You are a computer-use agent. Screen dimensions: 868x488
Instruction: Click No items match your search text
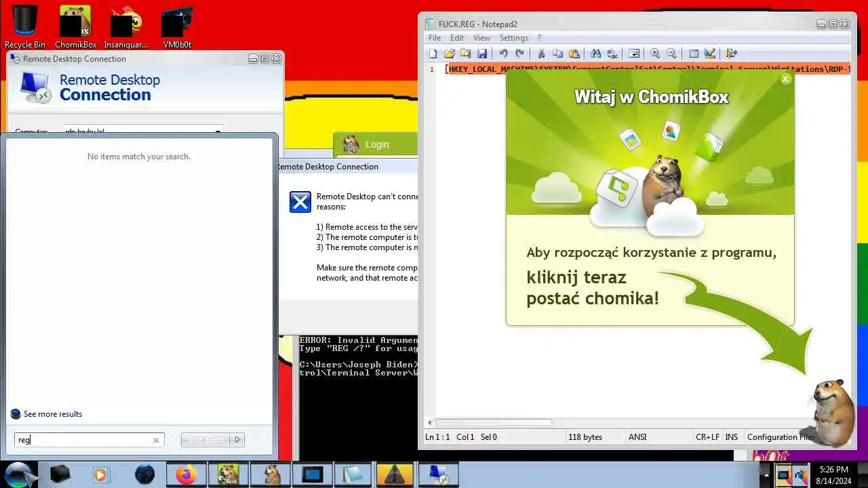point(139,157)
